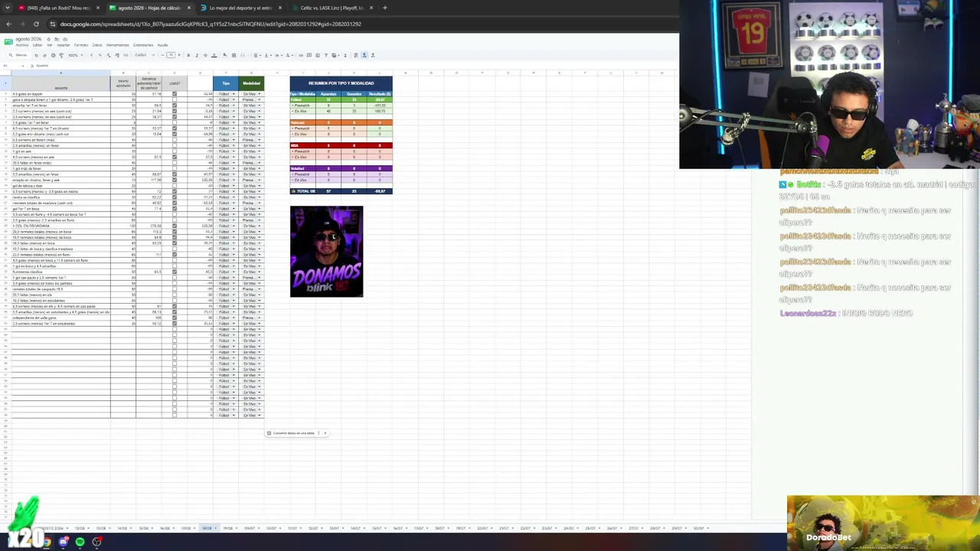Decrease the font size with minus
This screenshot has width=980, height=551.
pyautogui.click(x=162, y=55)
